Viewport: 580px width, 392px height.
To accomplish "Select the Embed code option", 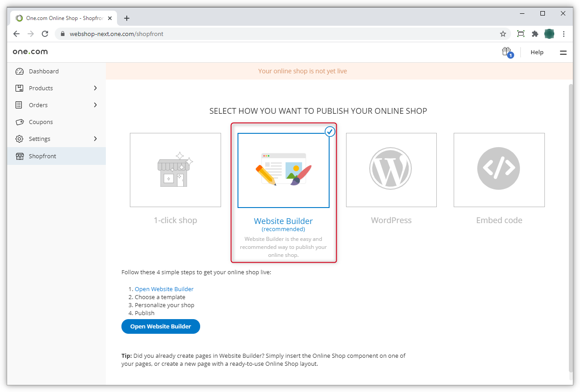I will (499, 170).
